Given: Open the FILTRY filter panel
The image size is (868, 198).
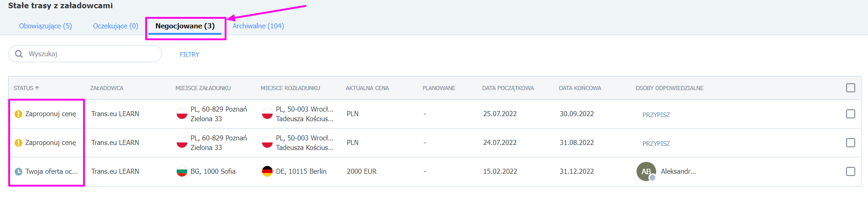Looking at the screenshot, I should pyautogui.click(x=189, y=54).
